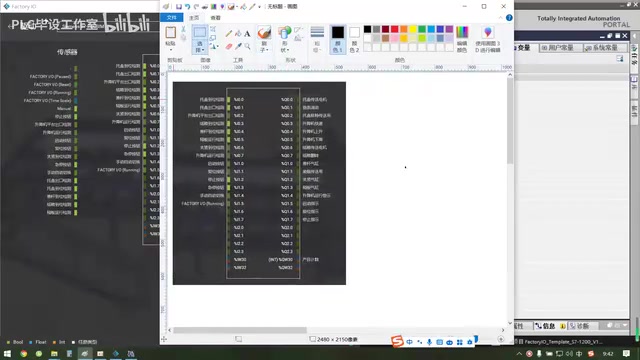Image resolution: width=640 pixels, height=360 pixels.
Task: Open Chrome from the Windows taskbar
Action: pos(24,353)
